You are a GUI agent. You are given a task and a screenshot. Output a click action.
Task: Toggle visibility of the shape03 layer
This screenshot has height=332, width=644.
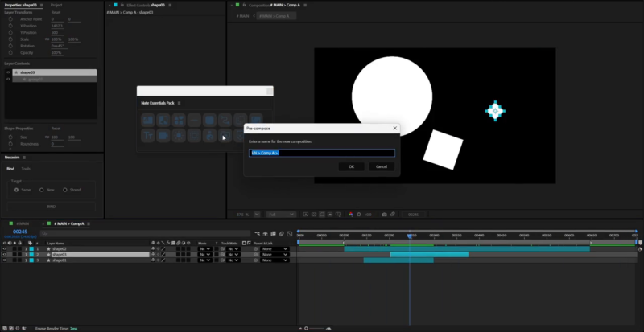5,255
